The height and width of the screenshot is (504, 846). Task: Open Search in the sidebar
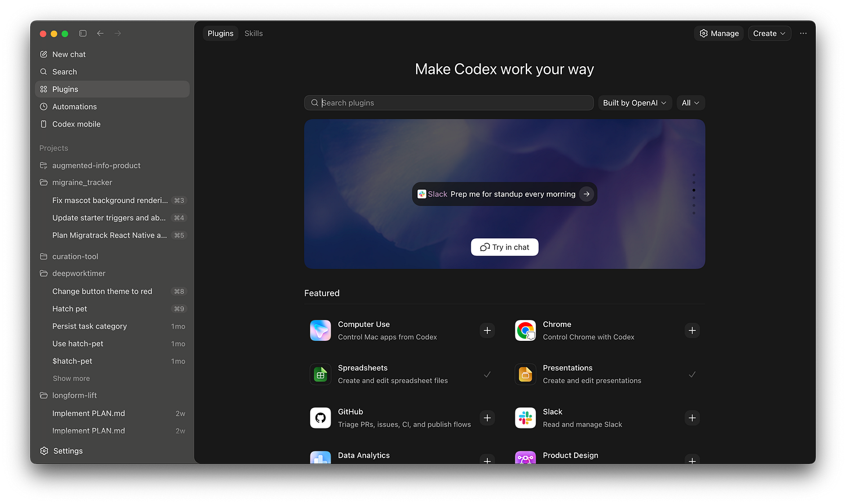click(113, 72)
